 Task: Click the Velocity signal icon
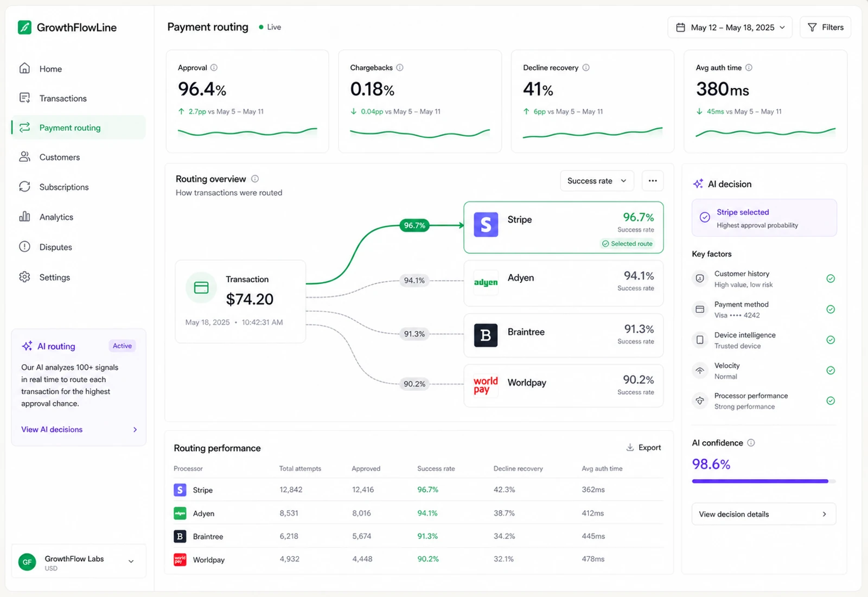click(x=700, y=370)
